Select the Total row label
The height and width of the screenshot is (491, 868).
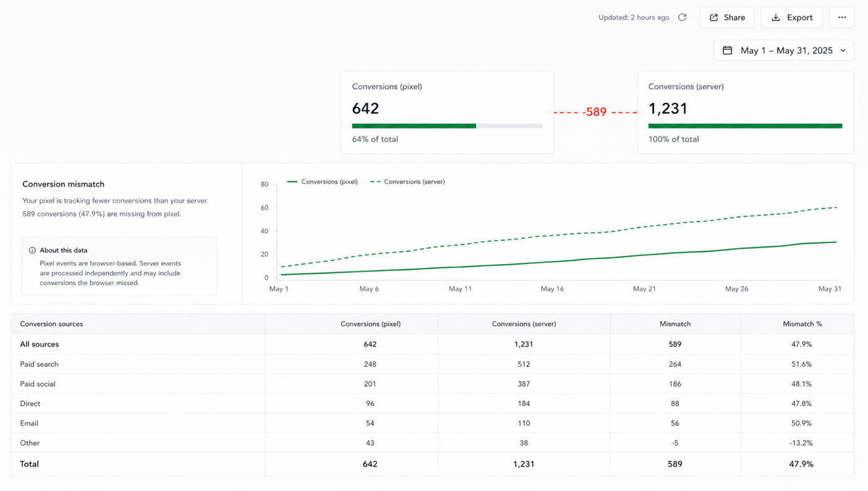29,464
